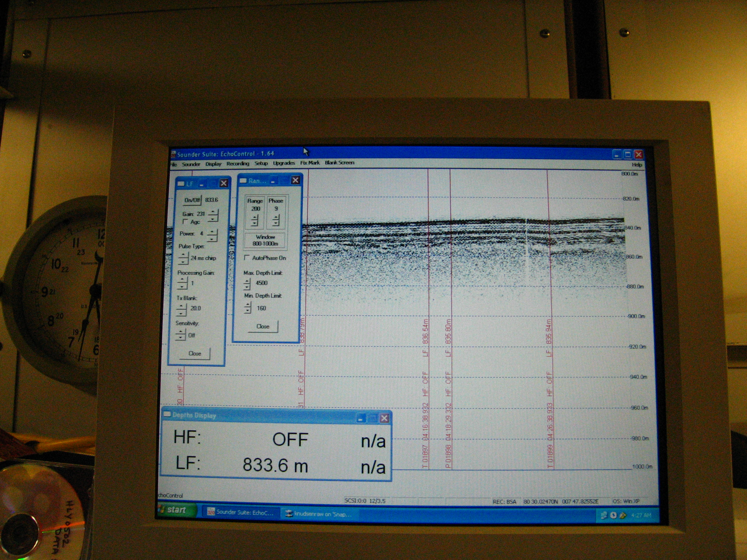Open the Recording menu
This screenshot has height=560, width=747.
click(237, 164)
